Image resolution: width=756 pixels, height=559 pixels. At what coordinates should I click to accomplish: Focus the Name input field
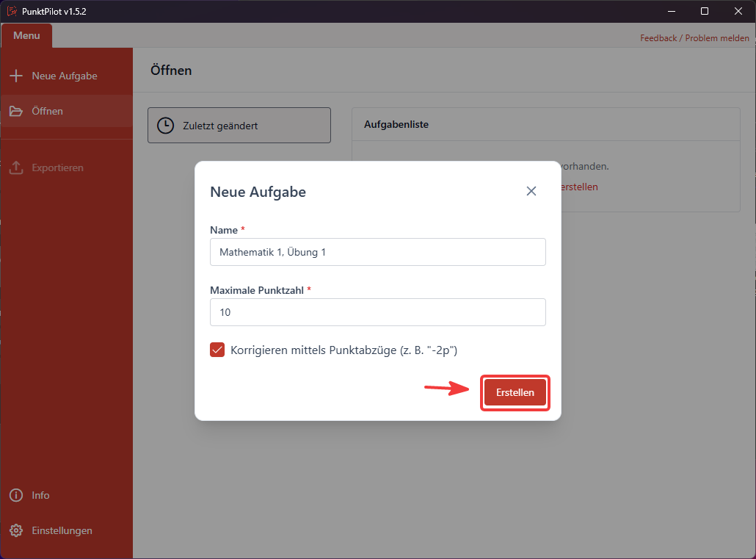tap(378, 252)
